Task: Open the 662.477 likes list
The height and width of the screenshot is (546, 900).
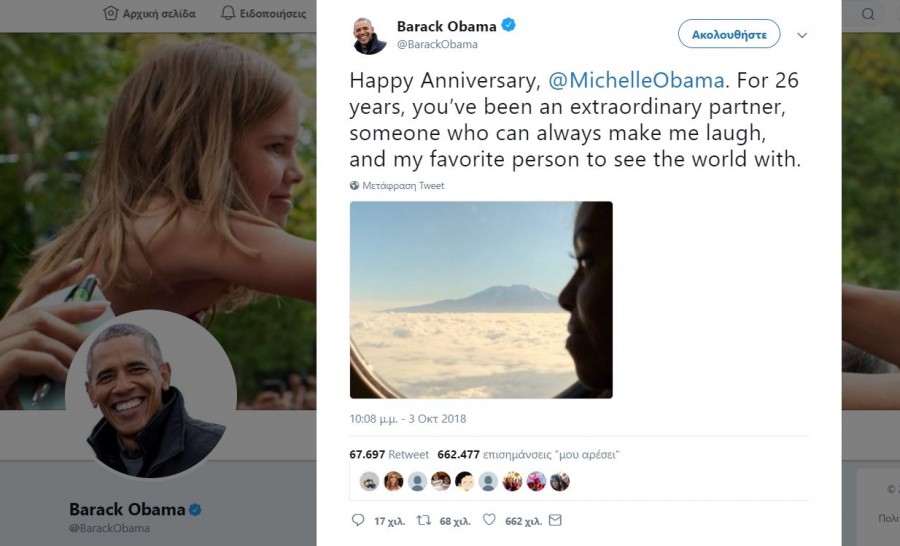Action: point(528,454)
